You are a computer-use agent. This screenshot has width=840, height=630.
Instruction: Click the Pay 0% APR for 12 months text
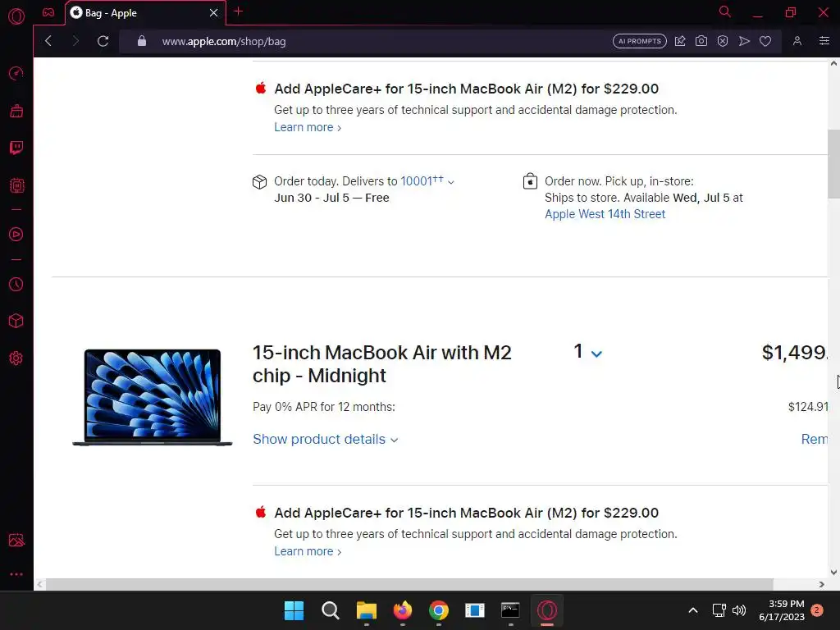(x=323, y=407)
